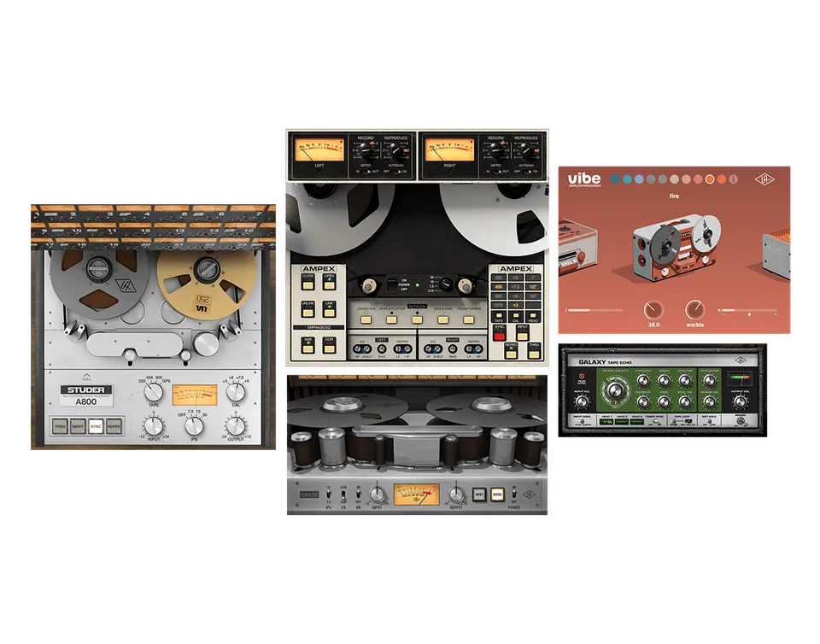The height and width of the screenshot is (644, 820).
Task: Select REPRO on the Studer A800
Action: [x=114, y=426]
